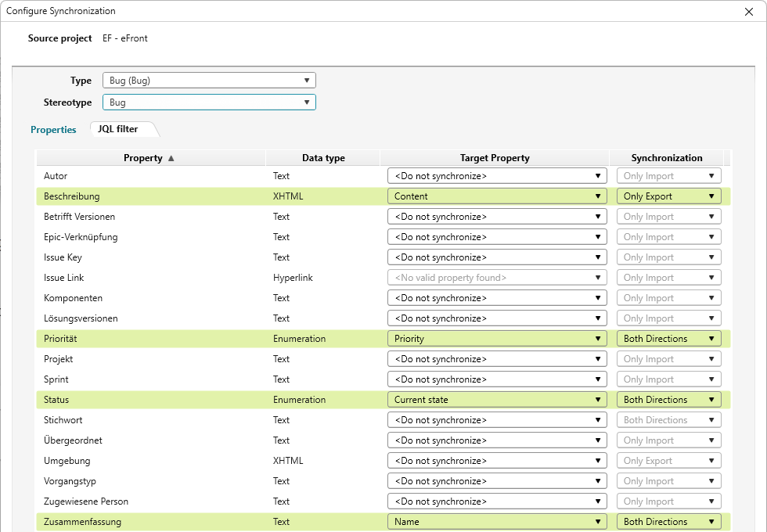Screen dimensions: 767x532
Task: Open Target Property dropdown for Umgebung
Action: [497, 461]
